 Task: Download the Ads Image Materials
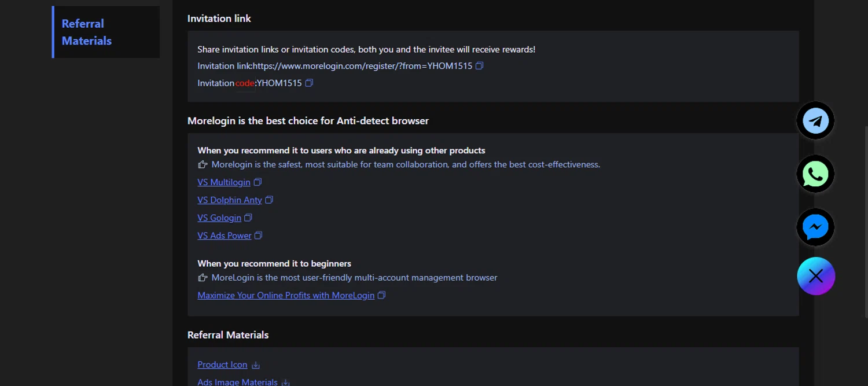pyautogui.click(x=285, y=383)
